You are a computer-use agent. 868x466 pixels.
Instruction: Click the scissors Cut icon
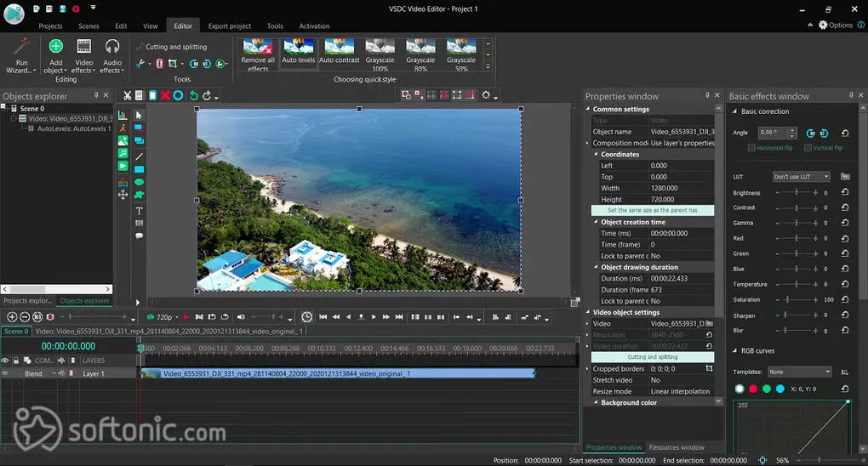click(128, 96)
